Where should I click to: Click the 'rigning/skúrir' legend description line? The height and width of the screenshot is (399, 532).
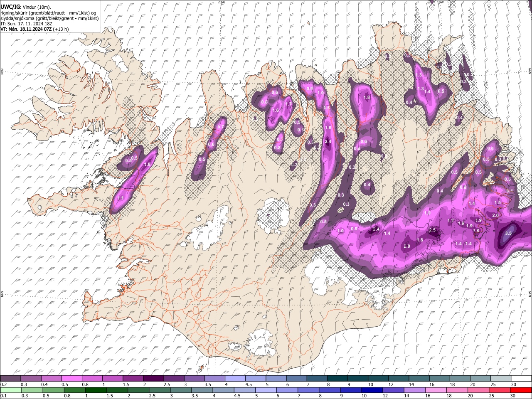(x=48, y=12)
